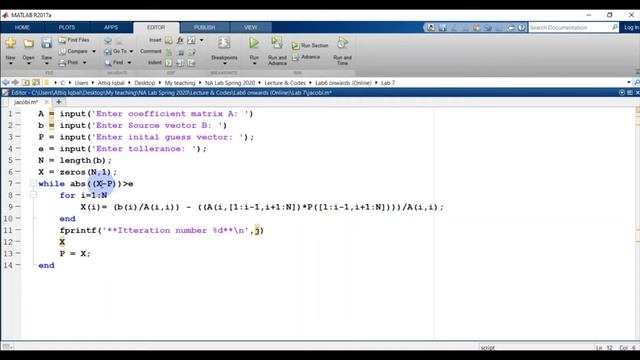Open the Compare dropdown arrow
The width and height of the screenshot is (640, 360).
tap(94, 51)
